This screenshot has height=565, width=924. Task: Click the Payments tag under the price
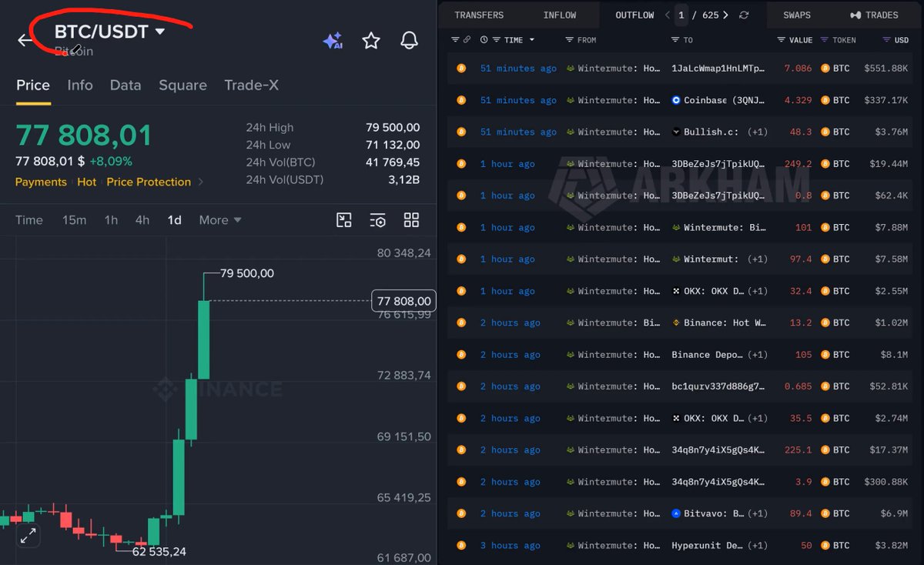coord(41,182)
